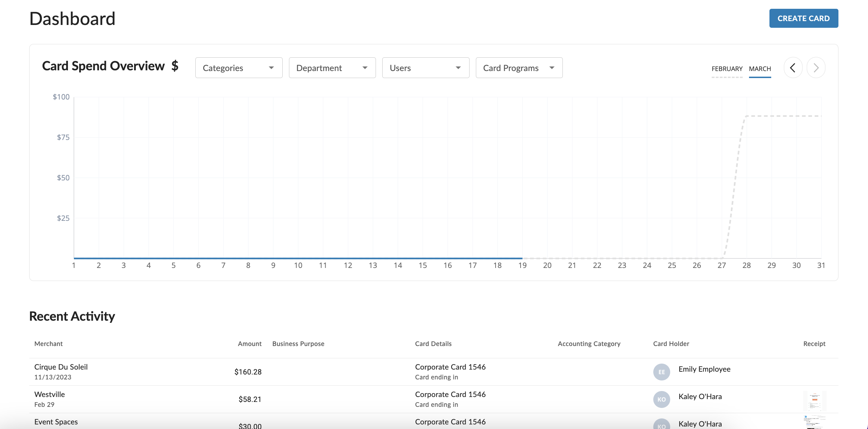This screenshot has height=429, width=868.
Task: Open the Card Programs dropdown
Action: point(519,68)
